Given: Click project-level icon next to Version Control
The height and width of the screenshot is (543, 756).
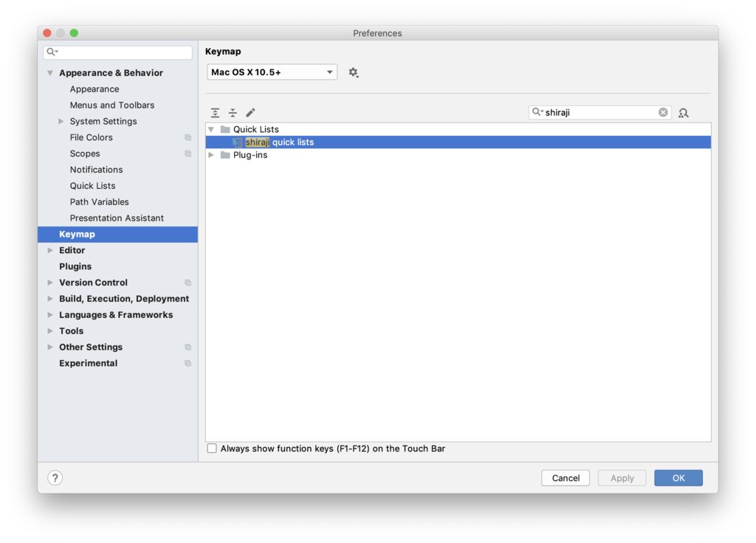Looking at the screenshot, I should 188,283.
